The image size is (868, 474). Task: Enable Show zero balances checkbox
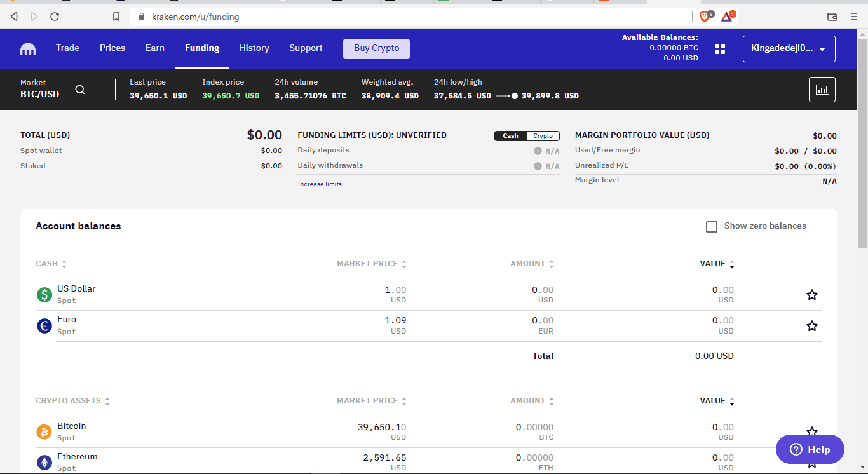tap(712, 227)
